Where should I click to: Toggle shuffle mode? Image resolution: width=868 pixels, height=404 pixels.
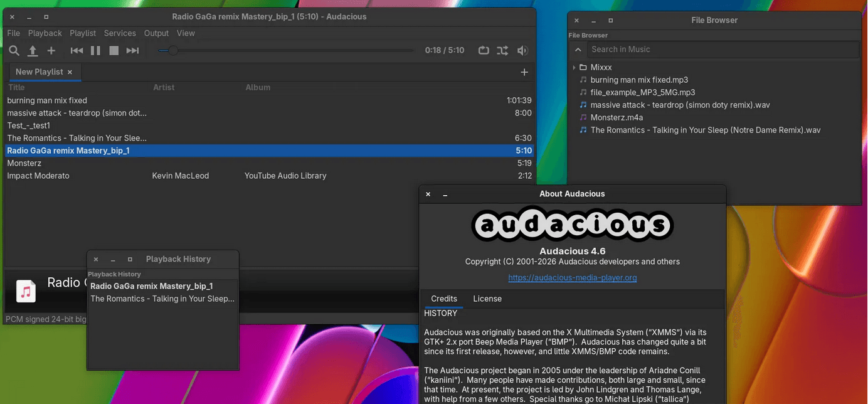pos(502,51)
